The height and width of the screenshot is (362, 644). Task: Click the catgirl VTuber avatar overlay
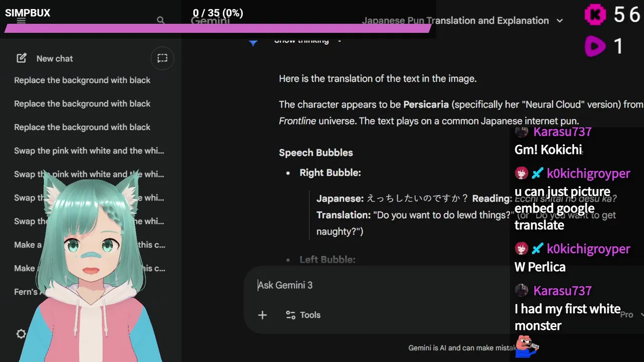click(91, 266)
